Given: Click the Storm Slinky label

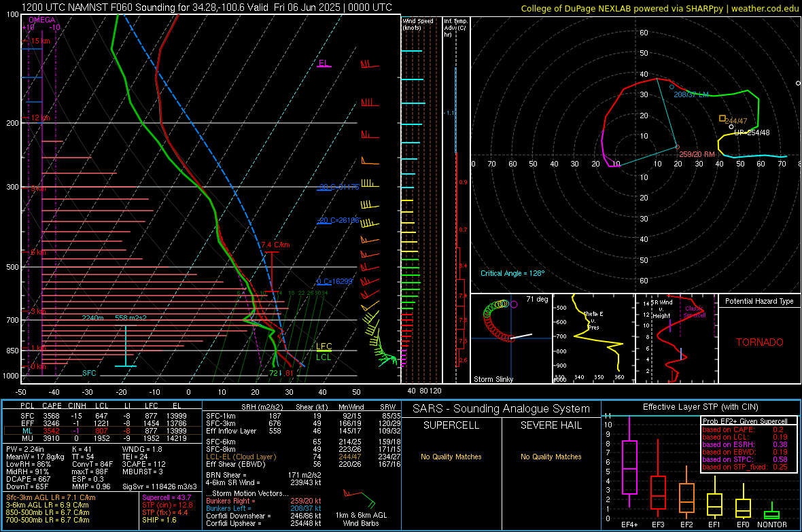Looking at the screenshot, I should coord(493,379).
